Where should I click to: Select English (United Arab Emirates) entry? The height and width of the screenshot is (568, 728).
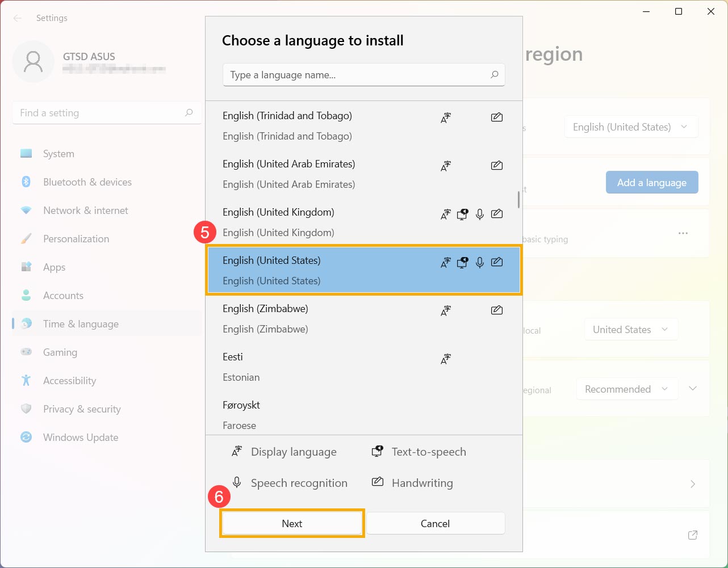tap(363, 174)
